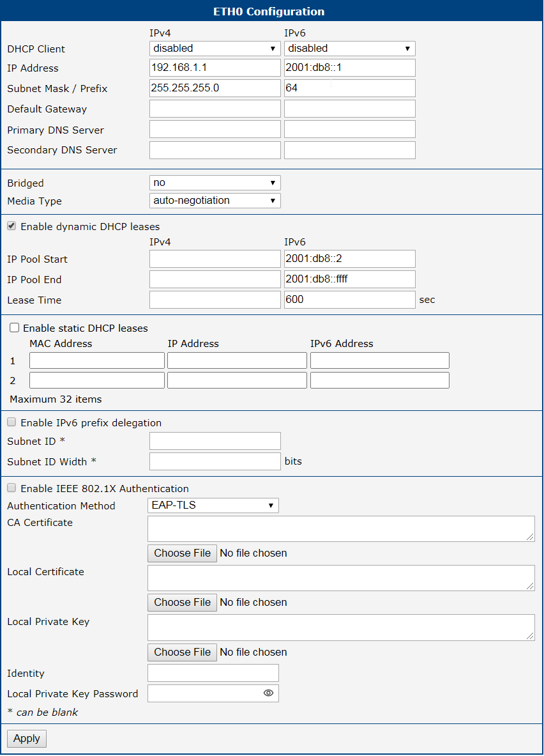Click the Apply button
544x756 pixels.
coord(27,739)
